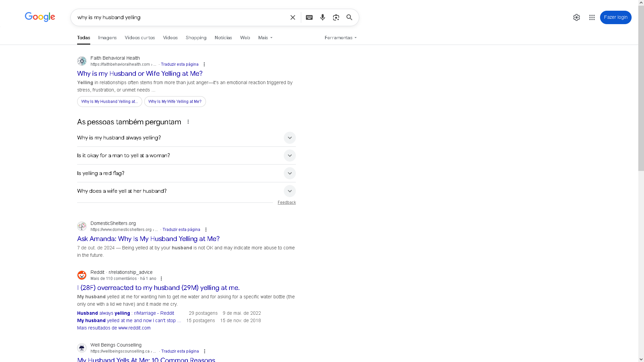Open options menu beside 'As pessoas também perguntam'
Viewport: 644px width, 362px height.
[x=188, y=122]
